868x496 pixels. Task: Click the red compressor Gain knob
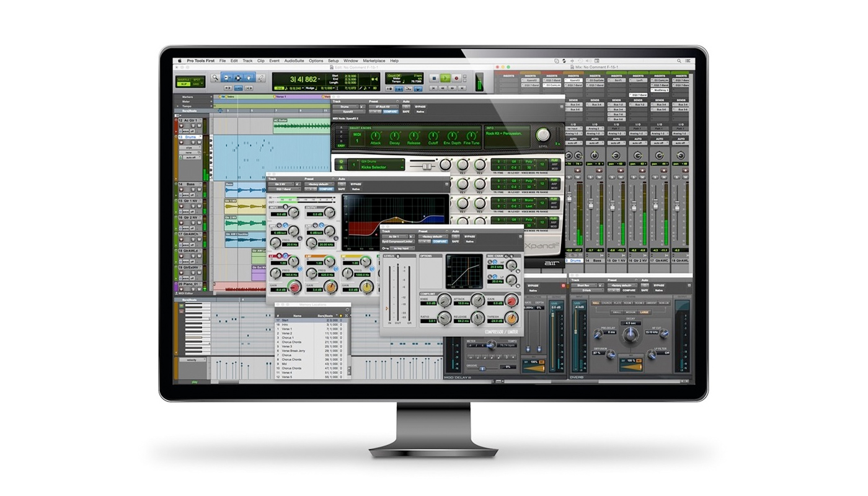point(511,301)
